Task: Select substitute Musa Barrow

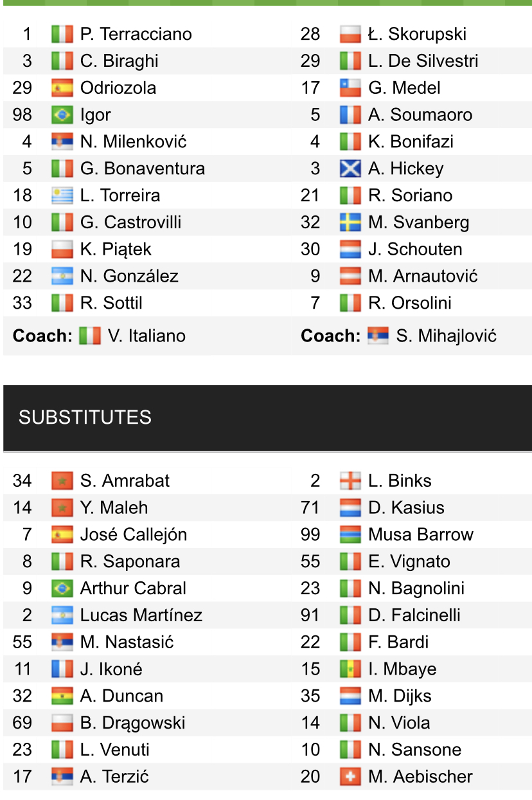Action: click(421, 535)
